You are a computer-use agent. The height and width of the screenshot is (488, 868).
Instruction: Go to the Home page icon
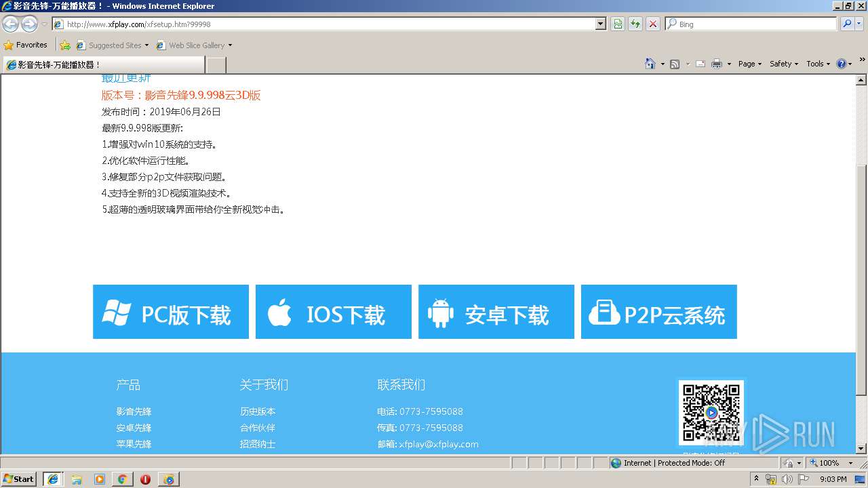click(650, 64)
